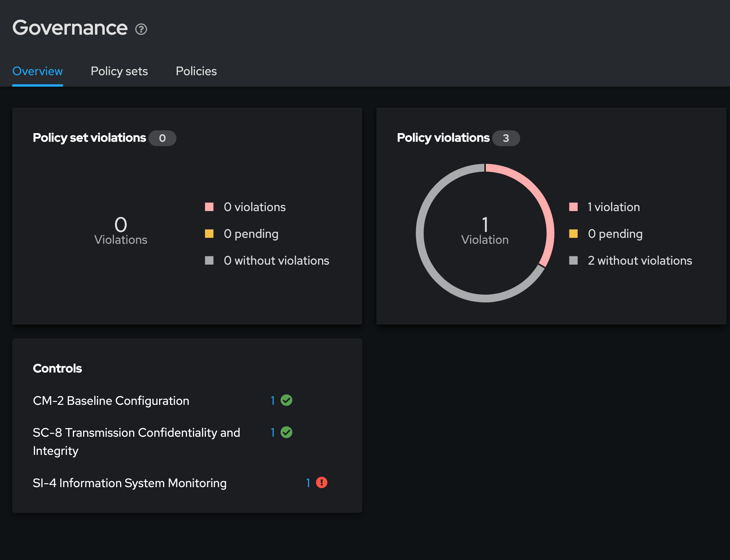Click the Governance help question mark icon
730x560 pixels.
pyautogui.click(x=141, y=29)
